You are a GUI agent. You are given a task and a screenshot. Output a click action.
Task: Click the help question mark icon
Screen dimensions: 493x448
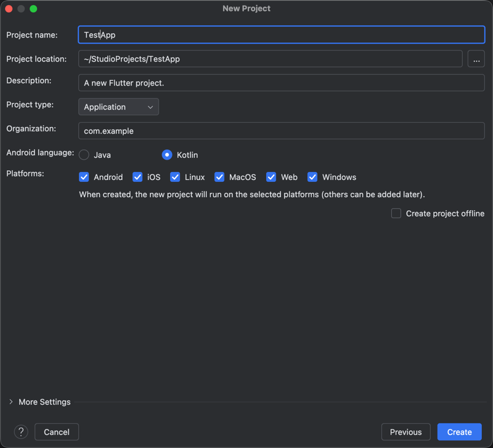(21, 432)
